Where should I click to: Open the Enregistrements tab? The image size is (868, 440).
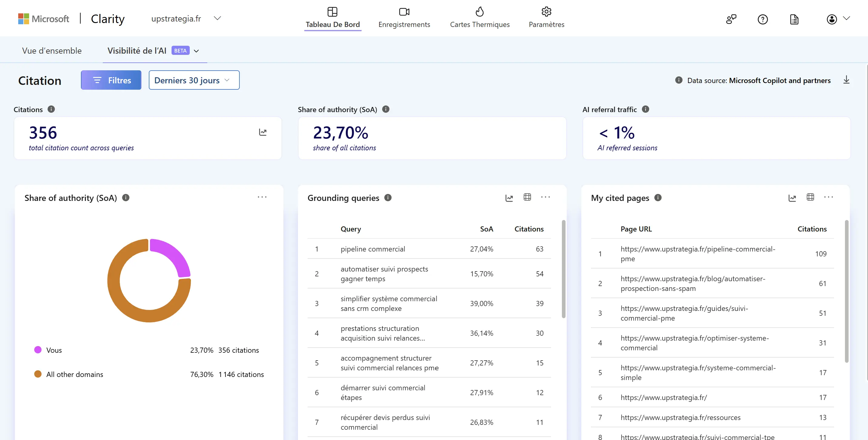(x=404, y=18)
